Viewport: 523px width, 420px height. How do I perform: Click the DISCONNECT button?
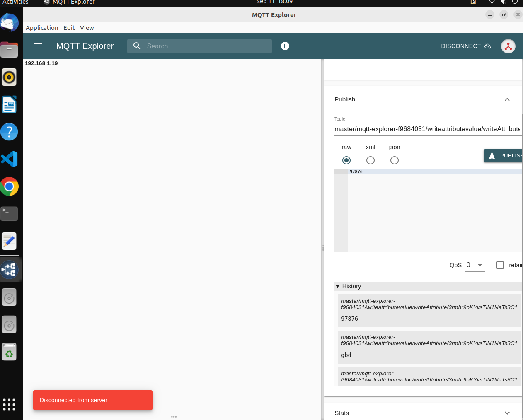click(x=466, y=46)
